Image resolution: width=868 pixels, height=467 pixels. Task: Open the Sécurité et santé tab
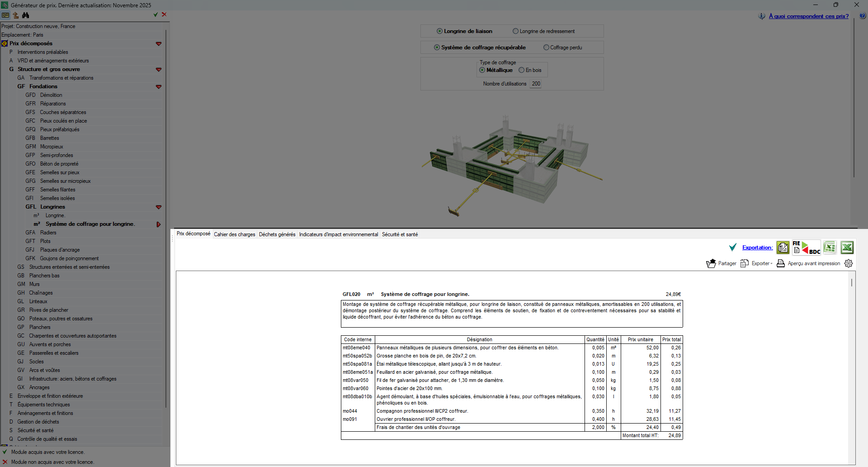pyautogui.click(x=400, y=234)
